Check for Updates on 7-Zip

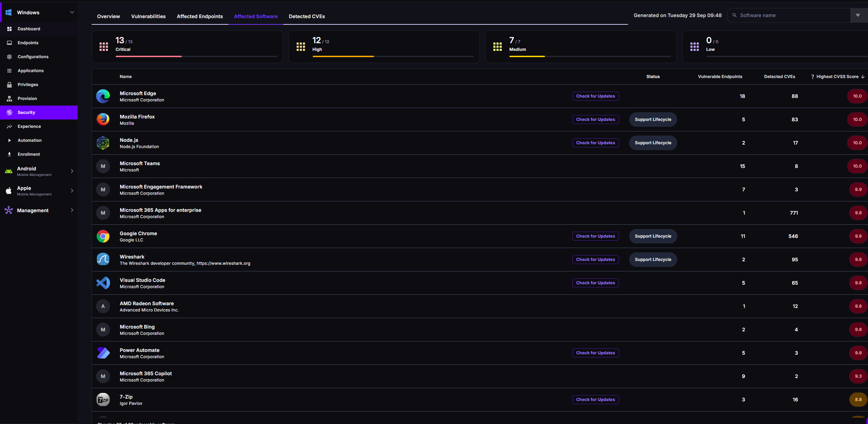pos(595,400)
